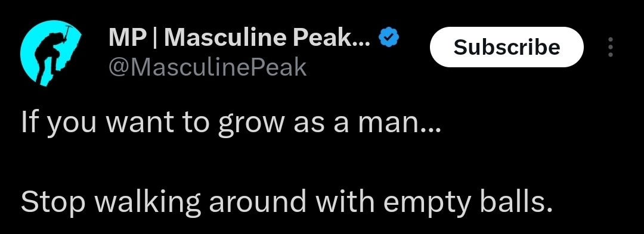Screen dimensions: 644x234
Task: Click the truncated 'Peak...' name text
Action: point(332,38)
